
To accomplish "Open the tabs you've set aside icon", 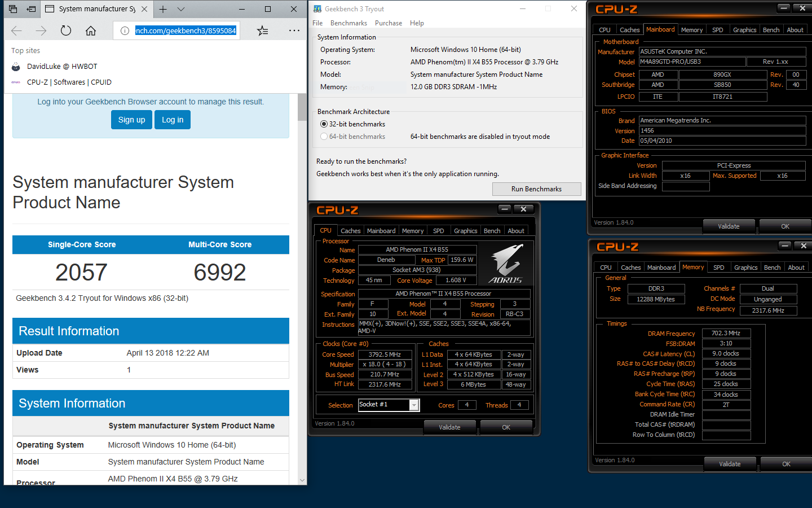I will click(x=13, y=9).
